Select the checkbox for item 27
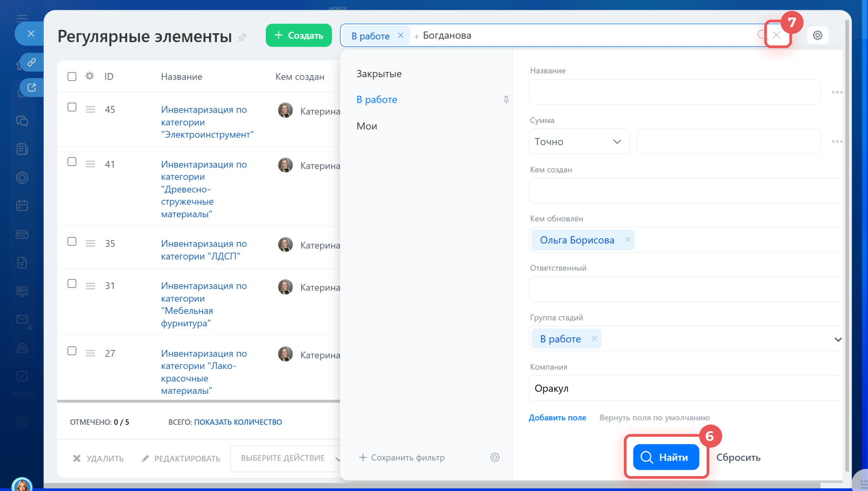 tap(72, 351)
